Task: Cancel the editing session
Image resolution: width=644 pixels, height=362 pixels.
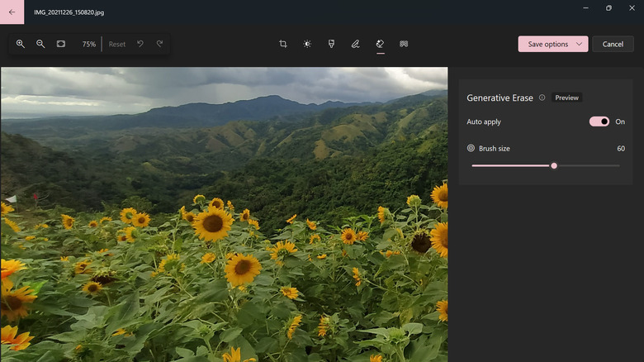Action: (x=613, y=44)
